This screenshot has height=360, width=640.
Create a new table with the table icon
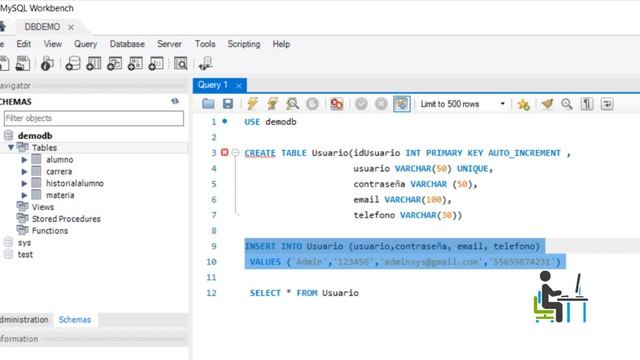coord(93,64)
